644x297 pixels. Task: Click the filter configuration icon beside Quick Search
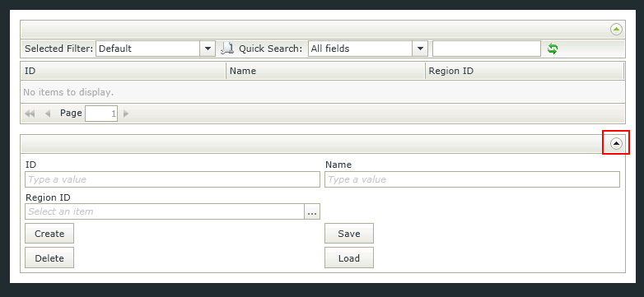pos(226,49)
